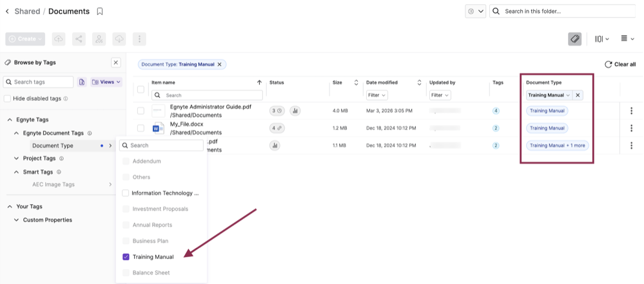Open the AEC Image Tags submenu
Image resolution: width=644 pixels, height=284 pixels.
coord(110,185)
